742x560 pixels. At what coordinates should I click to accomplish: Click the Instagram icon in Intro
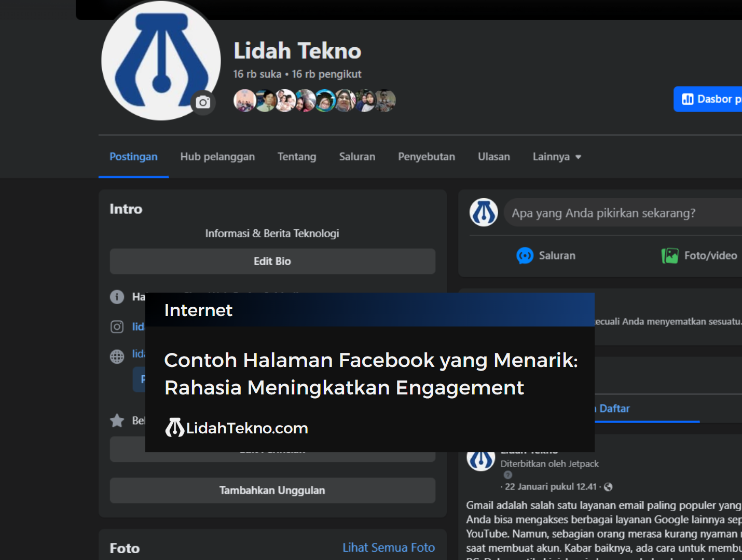click(117, 326)
